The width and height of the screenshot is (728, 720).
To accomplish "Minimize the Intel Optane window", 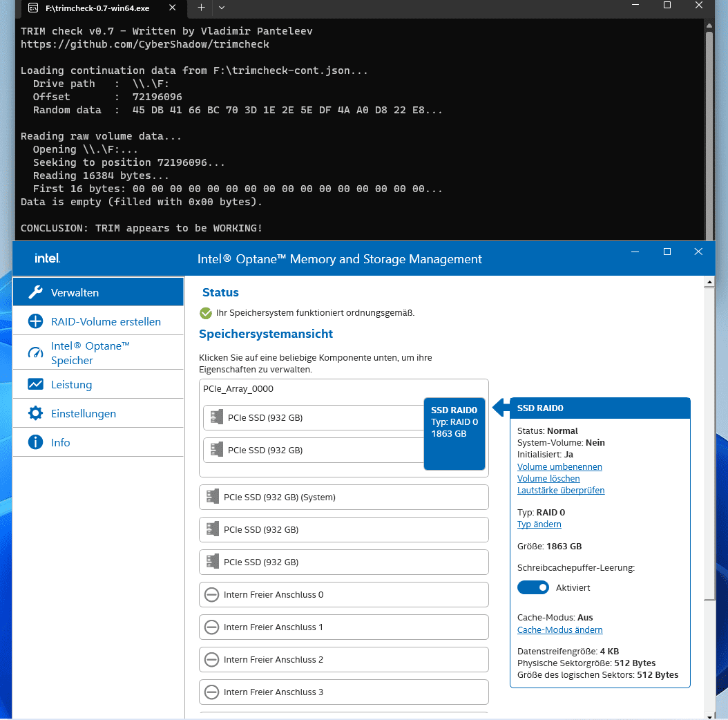I will [x=635, y=252].
